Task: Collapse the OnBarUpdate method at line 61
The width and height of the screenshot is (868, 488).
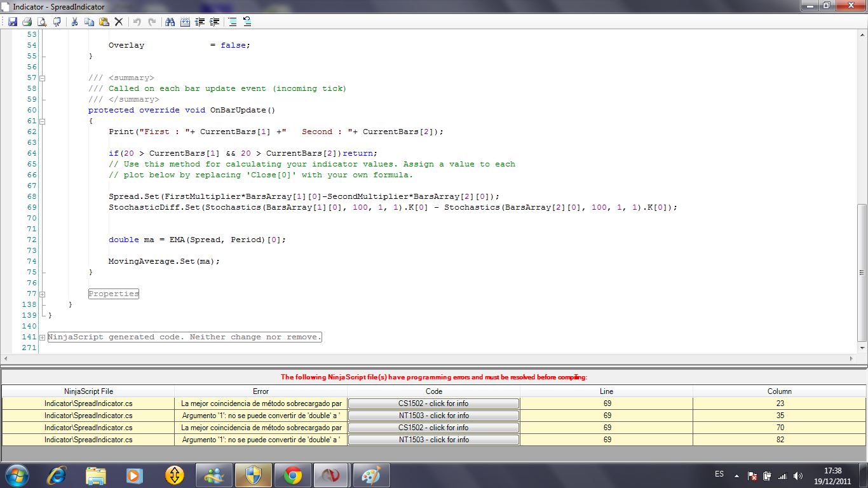Action: click(x=43, y=121)
